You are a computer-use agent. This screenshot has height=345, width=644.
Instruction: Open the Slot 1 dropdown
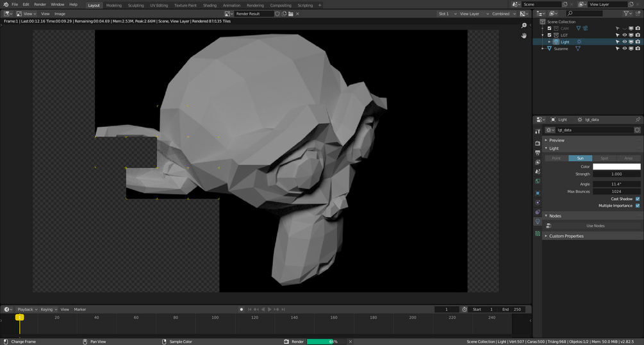[447, 13]
